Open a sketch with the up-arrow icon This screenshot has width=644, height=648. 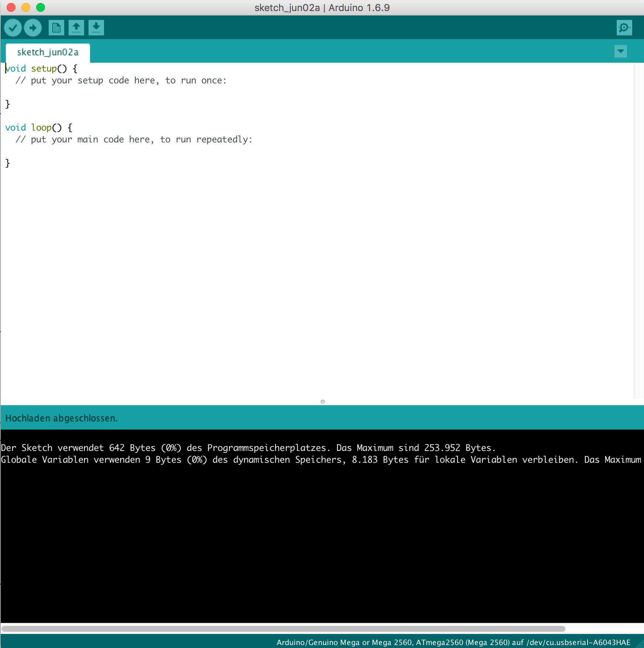pos(76,28)
